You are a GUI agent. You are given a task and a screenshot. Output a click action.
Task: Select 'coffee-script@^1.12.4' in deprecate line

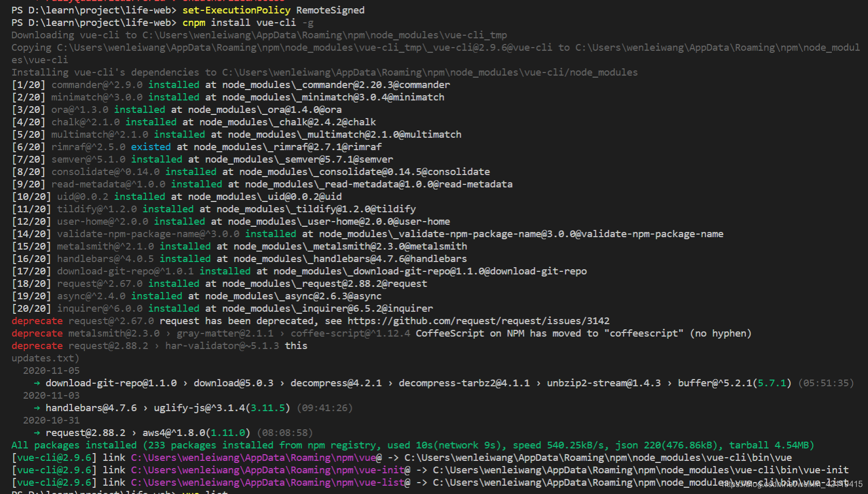coord(350,333)
